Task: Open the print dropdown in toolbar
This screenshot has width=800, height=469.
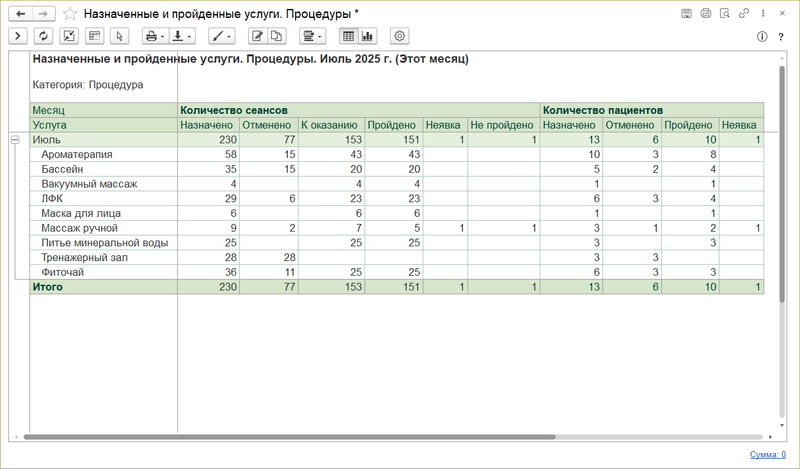Action: (155, 36)
